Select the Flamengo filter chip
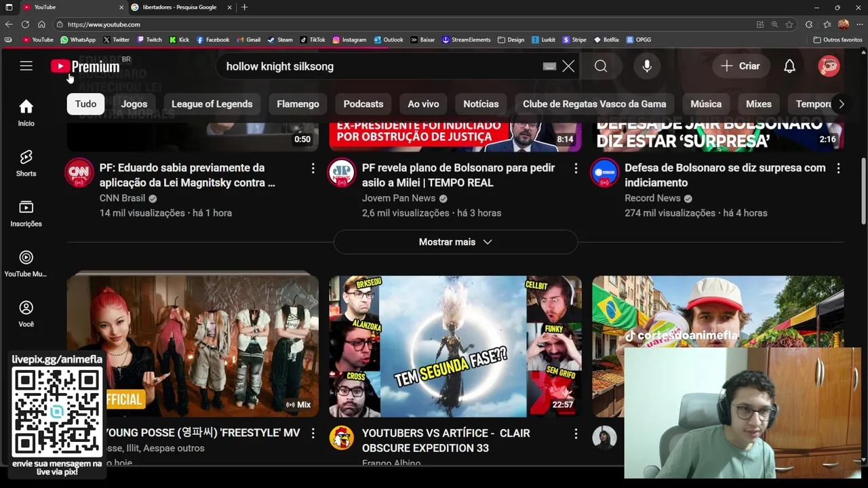The width and height of the screenshot is (868, 488). click(x=298, y=104)
